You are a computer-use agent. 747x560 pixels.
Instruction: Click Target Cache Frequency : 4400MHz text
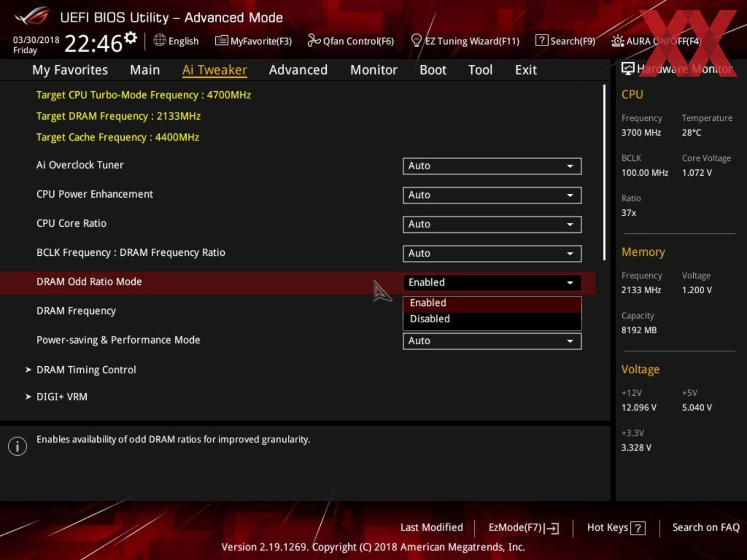coord(118,137)
